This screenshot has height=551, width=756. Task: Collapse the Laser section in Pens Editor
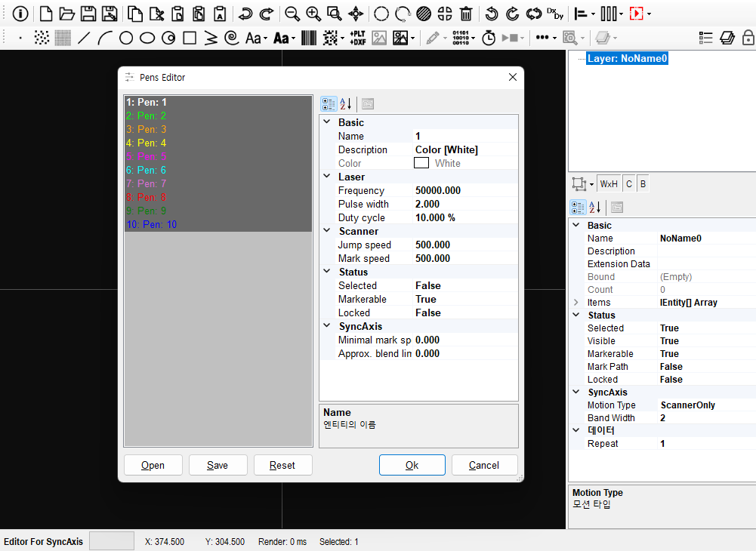tap(327, 177)
